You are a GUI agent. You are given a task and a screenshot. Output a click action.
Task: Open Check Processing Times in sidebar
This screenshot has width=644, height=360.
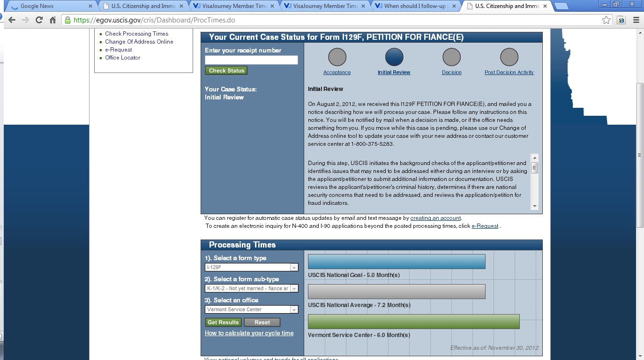click(x=136, y=34)
